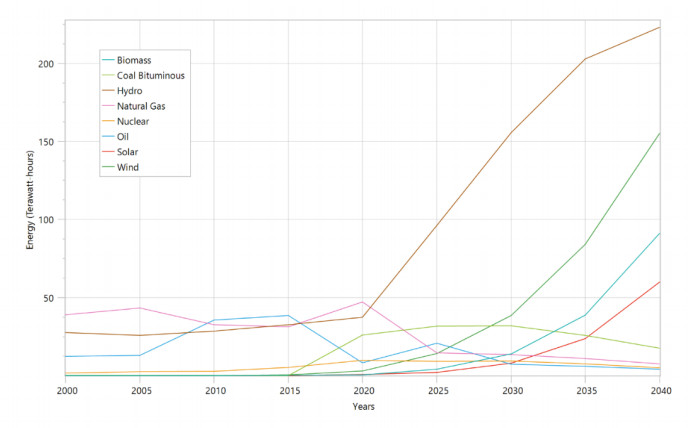
Task: Click the 2030 tick label on x-axis
Action: coord(511,389)
